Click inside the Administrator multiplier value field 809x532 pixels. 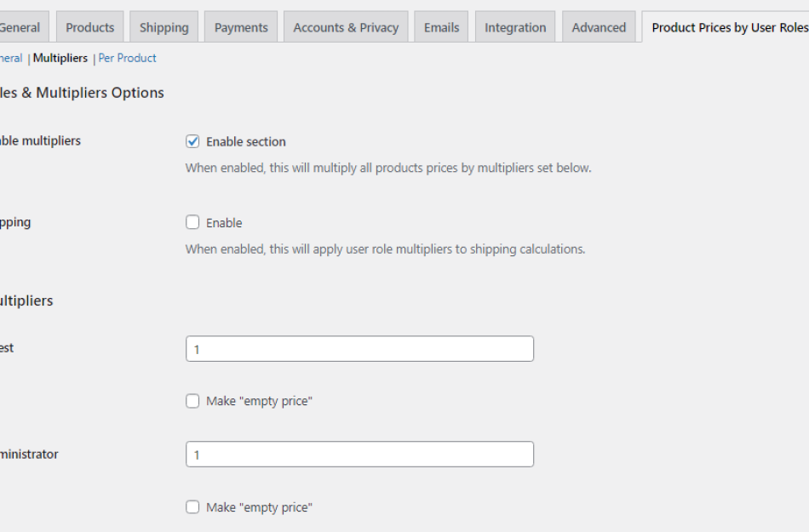[x=359, y=454]
